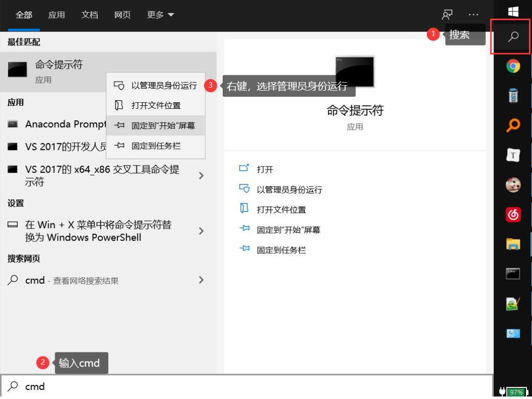Open the Recycle Bin taskbar icon

[513, 95]
